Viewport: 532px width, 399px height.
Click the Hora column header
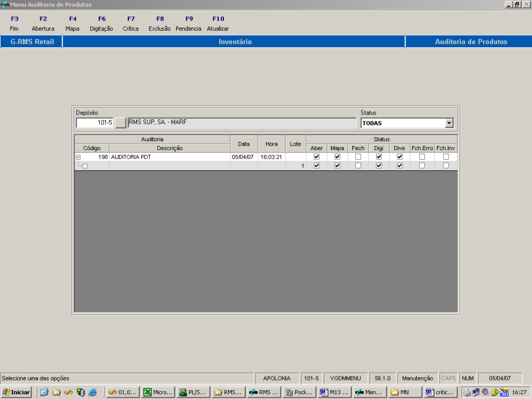click(271, 144)
